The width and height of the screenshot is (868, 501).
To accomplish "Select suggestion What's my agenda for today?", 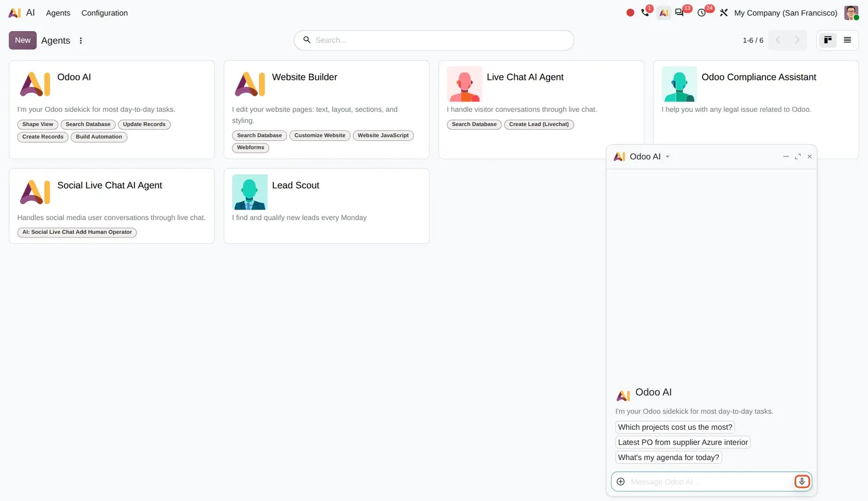I will tap(668, 458).
